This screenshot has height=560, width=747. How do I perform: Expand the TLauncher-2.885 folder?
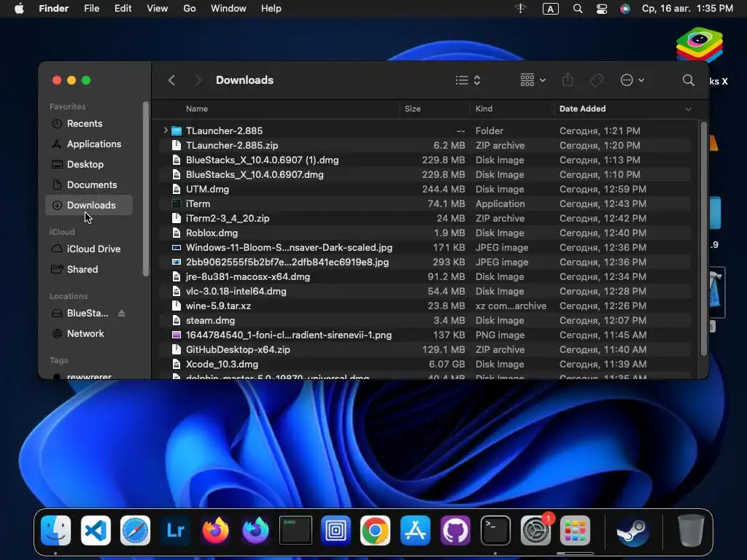(166, 130)
